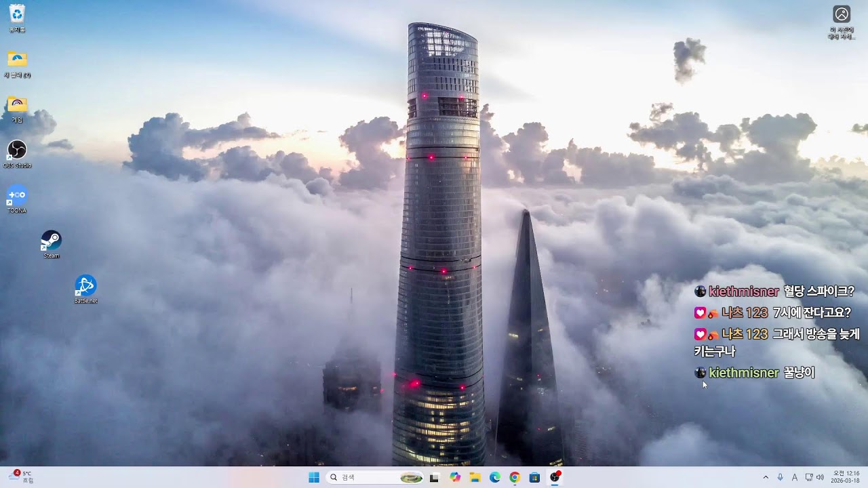Open the volume speaker tray icon

click(820, 477)
